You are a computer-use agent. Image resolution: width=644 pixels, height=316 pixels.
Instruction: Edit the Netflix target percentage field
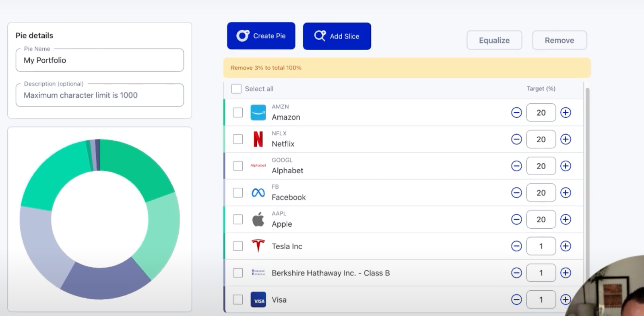(x=541, y=139)
